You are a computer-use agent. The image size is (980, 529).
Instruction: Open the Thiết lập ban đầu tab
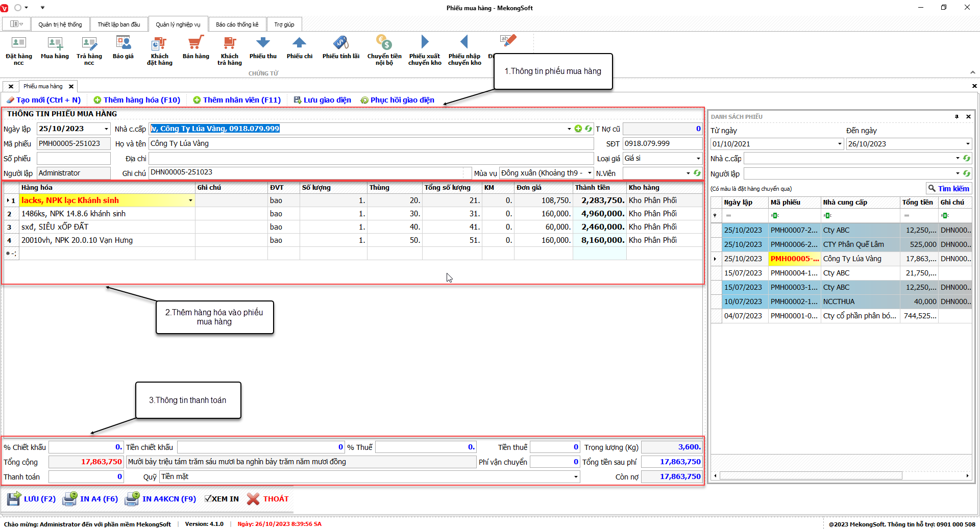pyautogui.click(x=118, y=24)
